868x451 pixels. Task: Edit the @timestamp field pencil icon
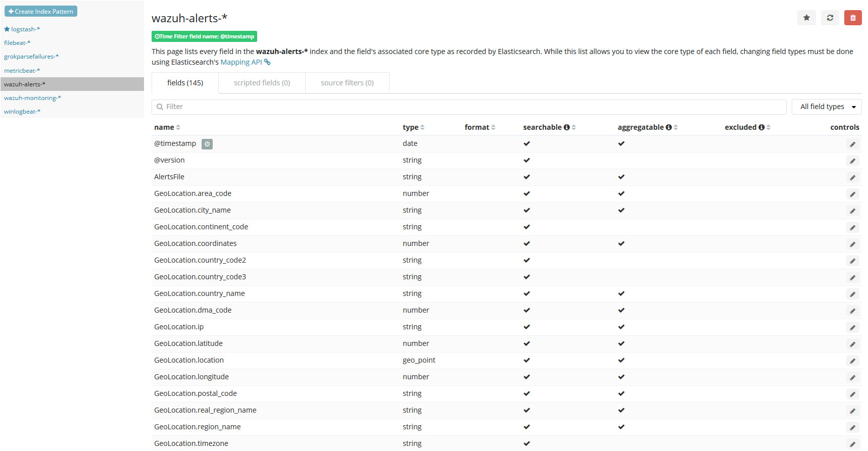(852, 144)
